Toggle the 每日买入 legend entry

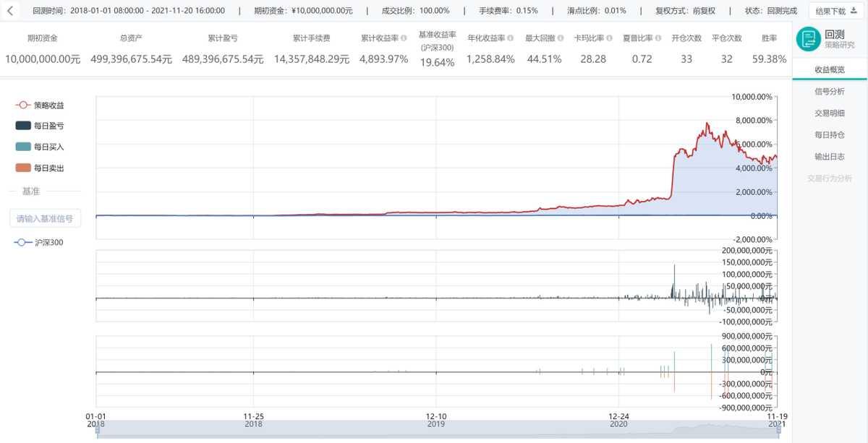[44, 147]
